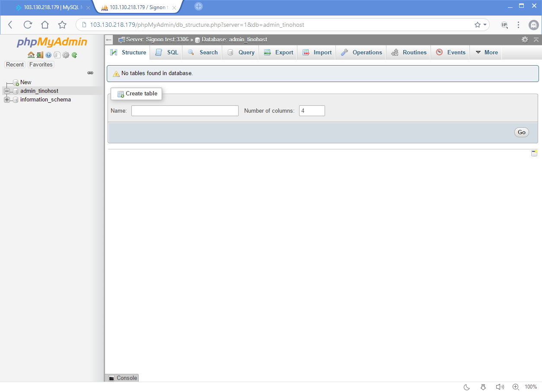Image resolution: width=542 pixels, height=392 pixels.
Task: Switch to the SQL tab
Action: (x=166, y=52)
